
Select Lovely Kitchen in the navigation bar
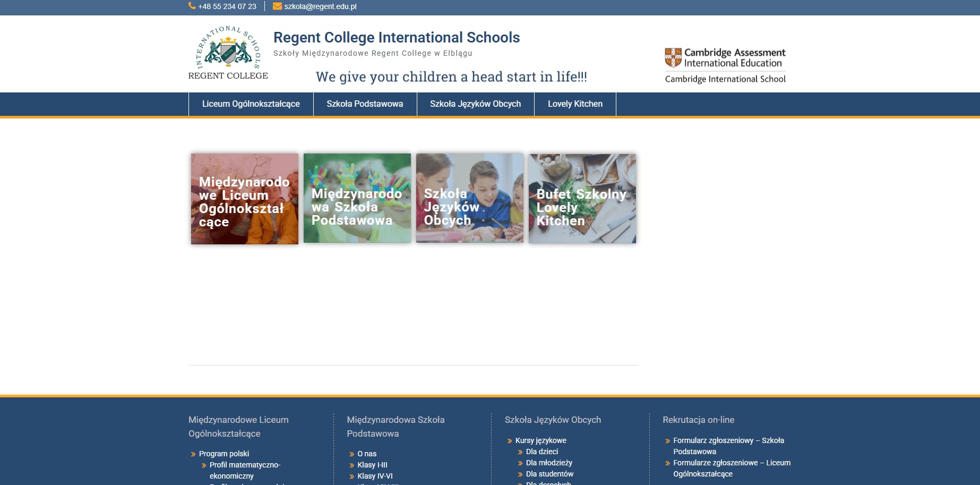[575, 104]
